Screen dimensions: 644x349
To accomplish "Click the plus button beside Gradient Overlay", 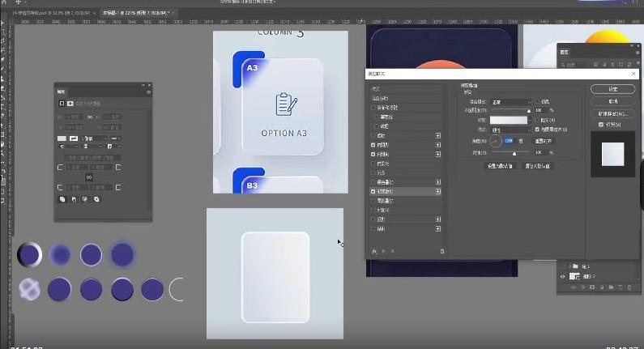I will (438, 191).
